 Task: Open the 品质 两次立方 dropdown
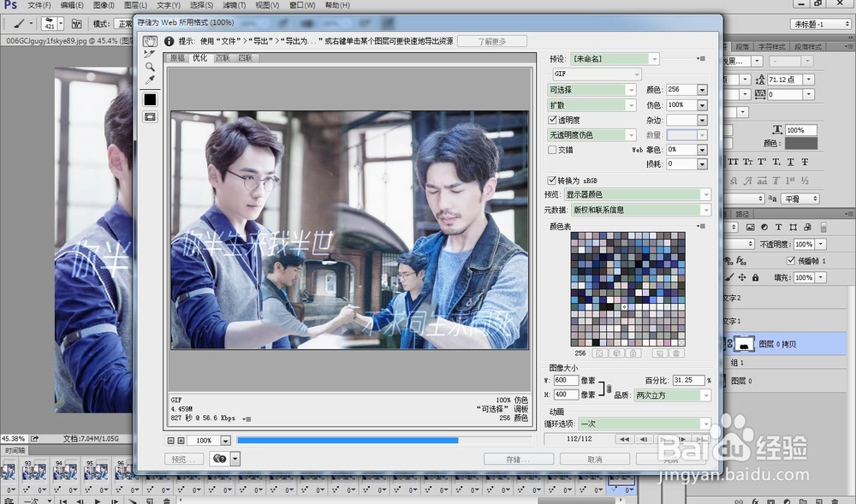pos(673,395)
